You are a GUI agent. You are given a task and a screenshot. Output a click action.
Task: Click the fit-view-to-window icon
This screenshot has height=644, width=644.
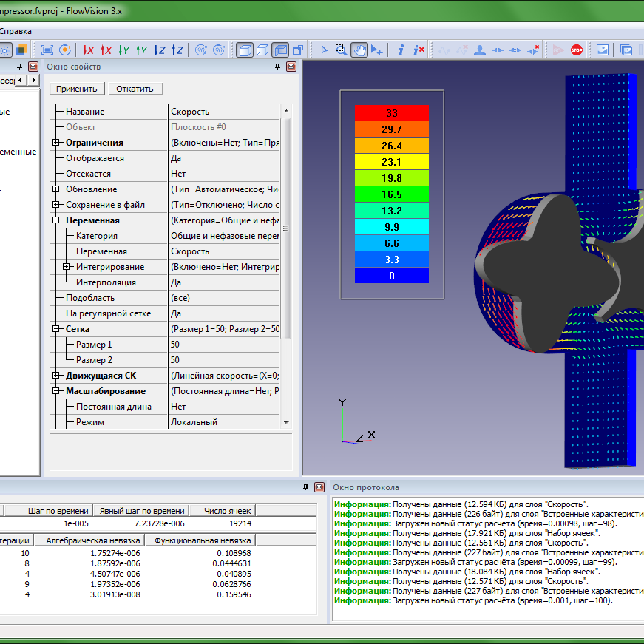(47, 50)
